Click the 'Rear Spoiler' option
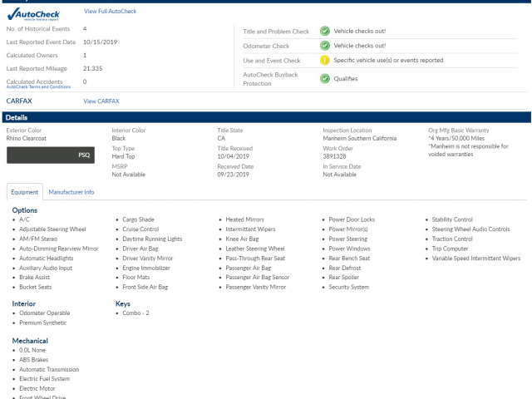This screenshot has height=399, width=532. (343, 278)
